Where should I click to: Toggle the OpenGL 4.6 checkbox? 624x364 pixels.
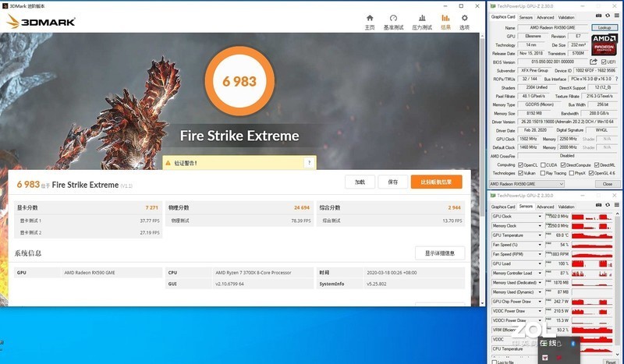pos(591,173)
